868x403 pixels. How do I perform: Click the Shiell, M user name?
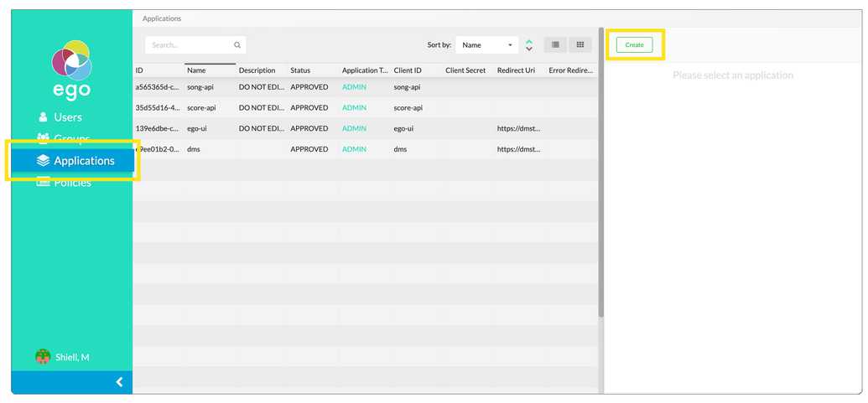point(72,357)
